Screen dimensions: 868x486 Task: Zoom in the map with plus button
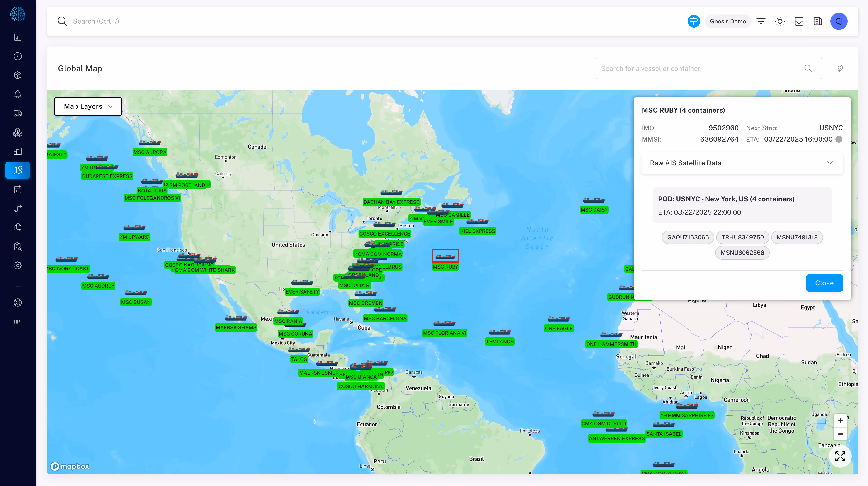click(840, 421)
